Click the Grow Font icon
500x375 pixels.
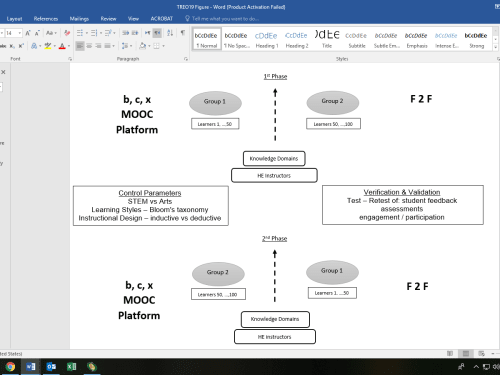click(28, 33)
